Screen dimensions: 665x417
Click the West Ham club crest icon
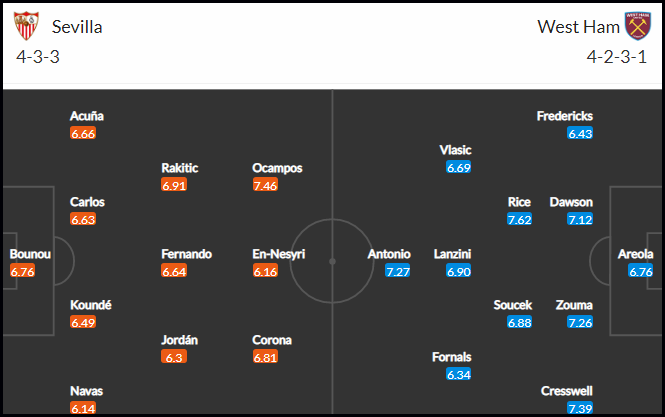coord(638,26)
